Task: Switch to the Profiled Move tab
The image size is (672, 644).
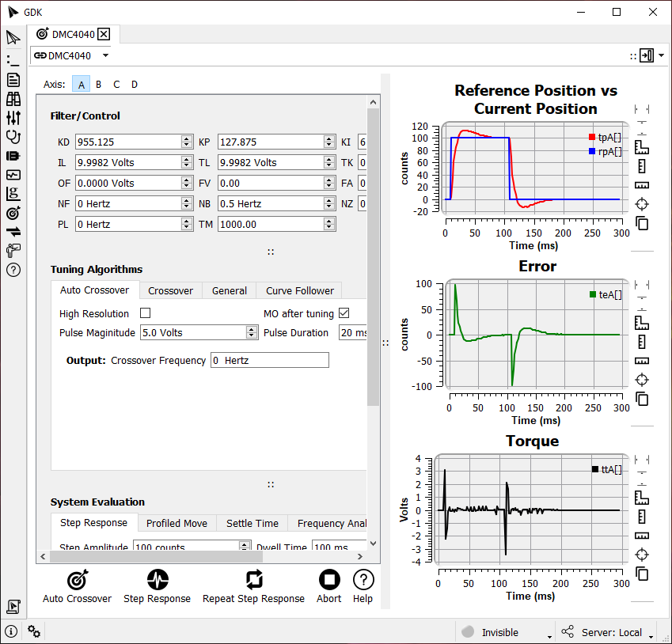Action: tap(177, 523)
